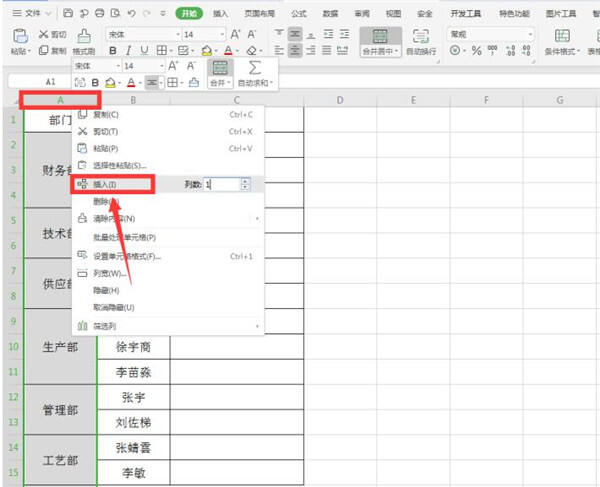Open number format dropdown (常规)
The image size is (600, 487).
[530, 34]
